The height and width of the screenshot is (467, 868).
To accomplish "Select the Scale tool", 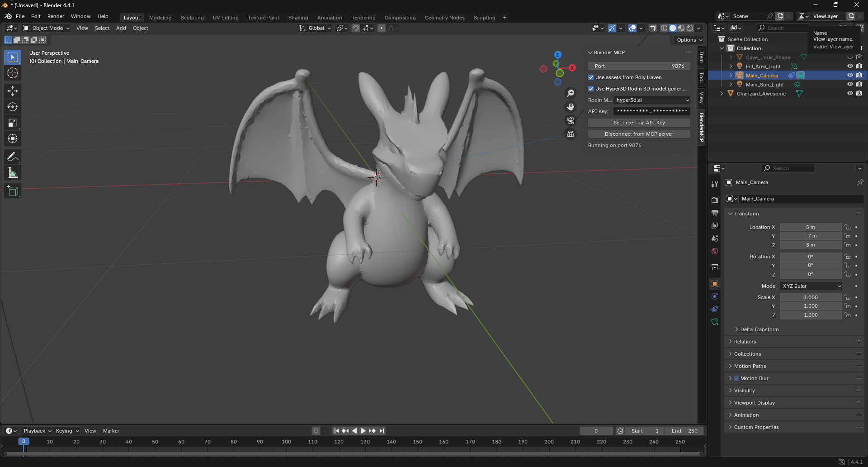I will pos(13,123).
